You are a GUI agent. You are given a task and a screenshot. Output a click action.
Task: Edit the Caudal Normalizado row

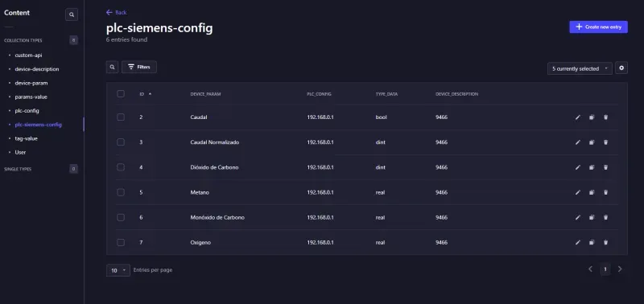pos(578,142)
